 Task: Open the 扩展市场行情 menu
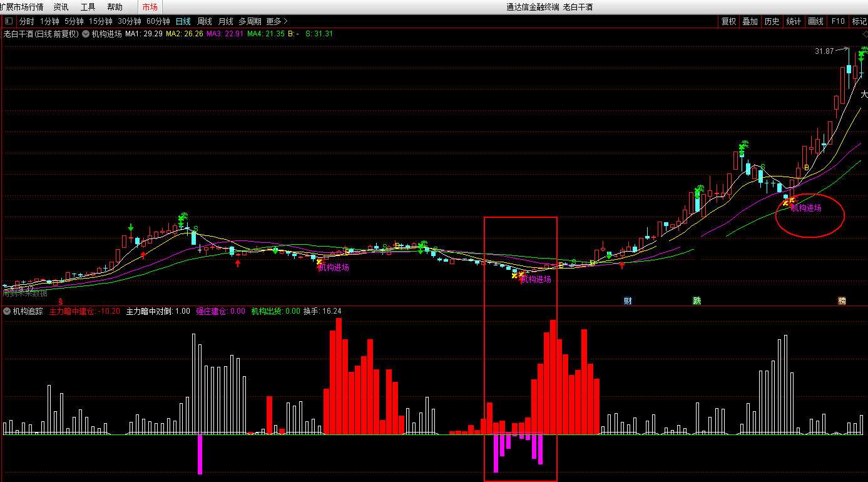[22, 7]
